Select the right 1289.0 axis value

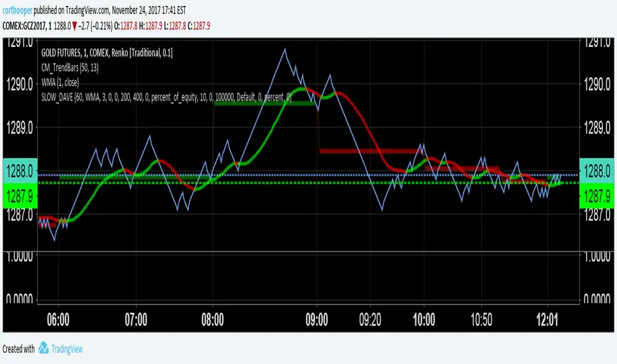point(597,128)
